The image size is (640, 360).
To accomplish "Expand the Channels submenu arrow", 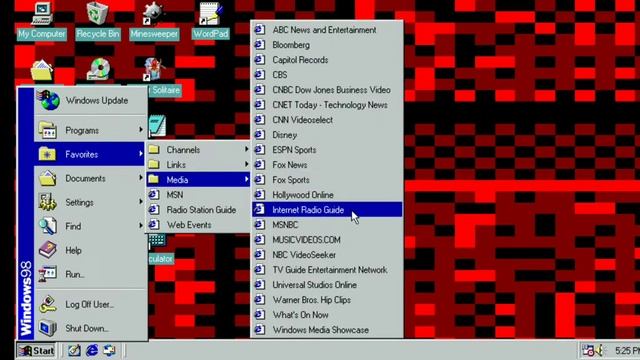I will (247, 149).
